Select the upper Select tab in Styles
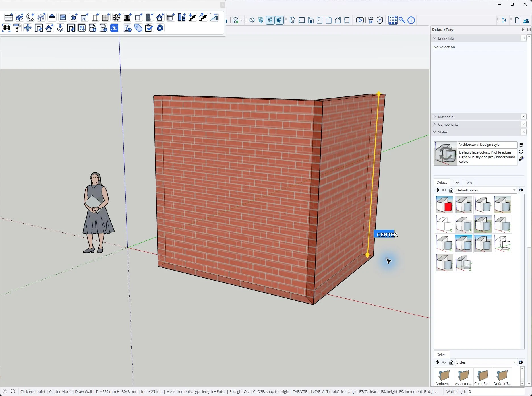 pyautogui.click(x=442, y=183)
